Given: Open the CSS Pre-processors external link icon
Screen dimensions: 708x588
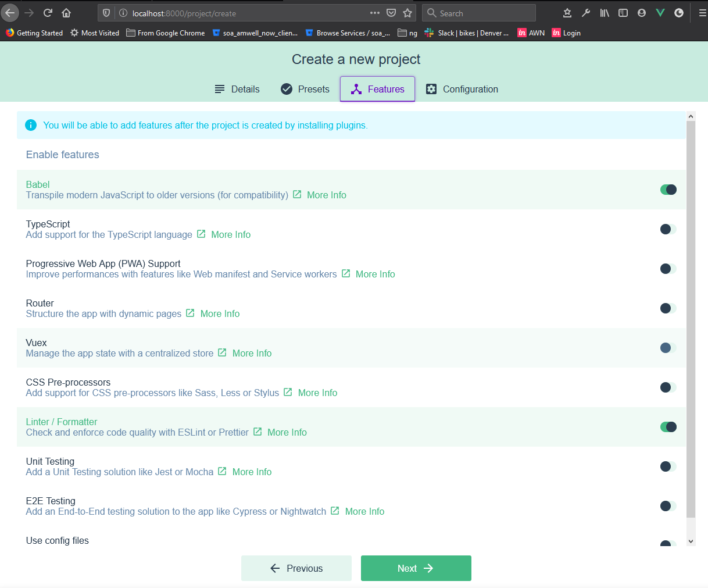Looking at the screenshot, I should [288, 392].
